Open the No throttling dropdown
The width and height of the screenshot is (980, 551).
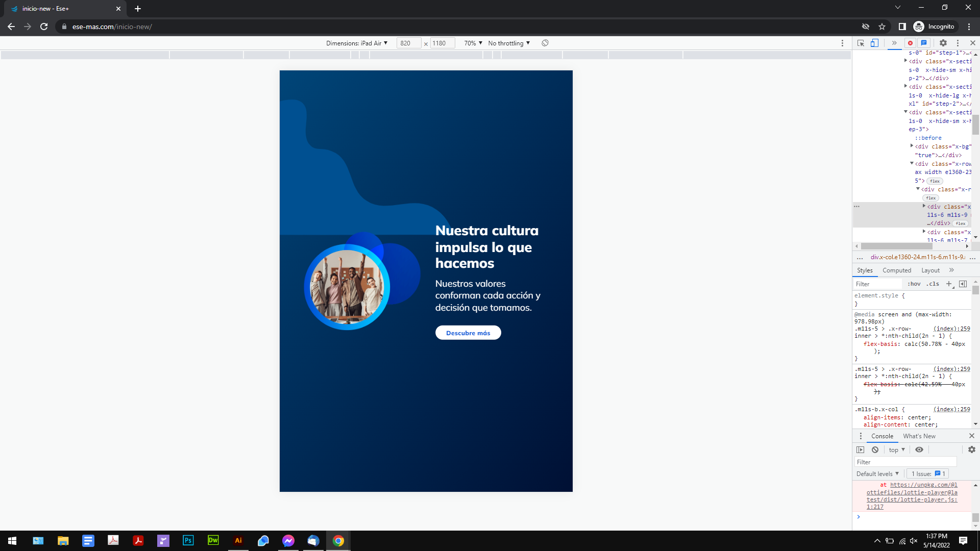point(509,43)
